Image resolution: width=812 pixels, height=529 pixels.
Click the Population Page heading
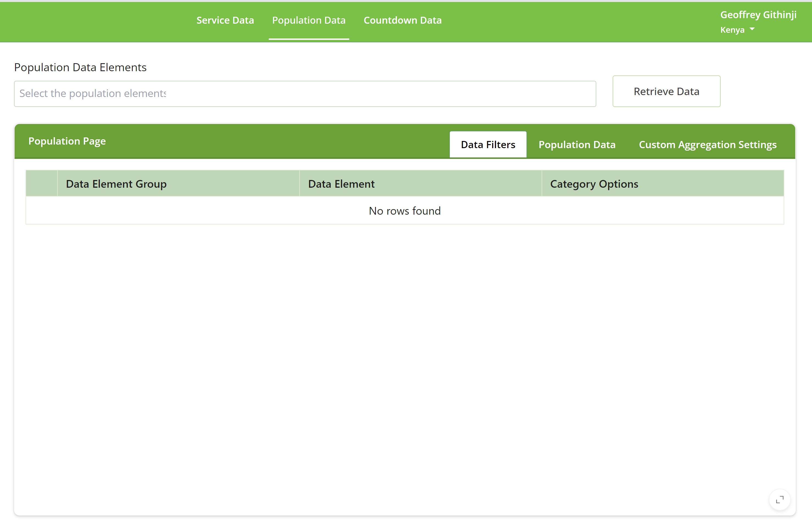pos(67,141)
